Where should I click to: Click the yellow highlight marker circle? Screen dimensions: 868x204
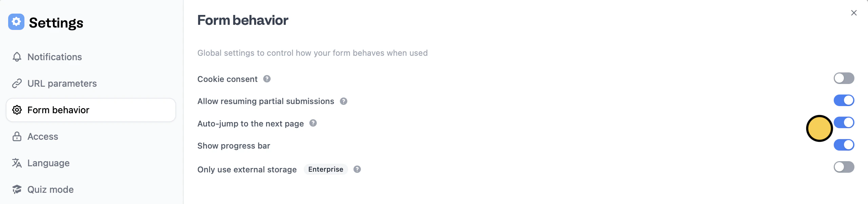click(x=819, y=128)
